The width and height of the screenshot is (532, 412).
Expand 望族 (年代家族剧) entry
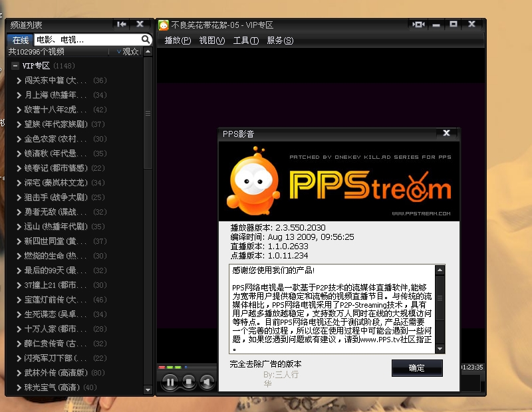tap(19, 124)
